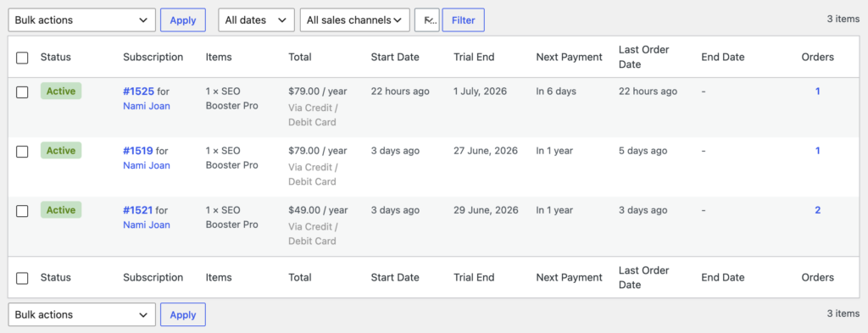Open Nami Joan customer link for #1521
The width and height of the screenshot is (868, 333).
pyautogui.click(x=147, y=225)
